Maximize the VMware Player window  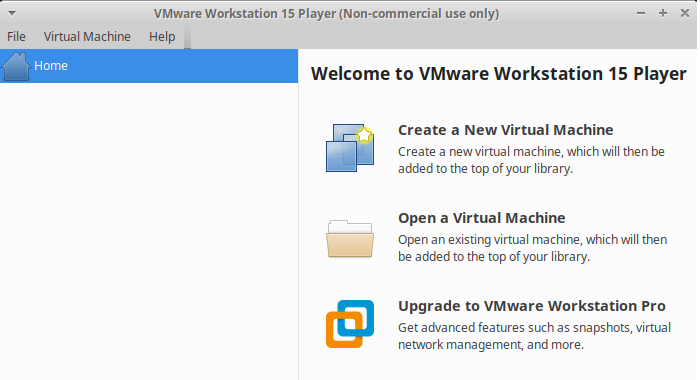[662, 13]
